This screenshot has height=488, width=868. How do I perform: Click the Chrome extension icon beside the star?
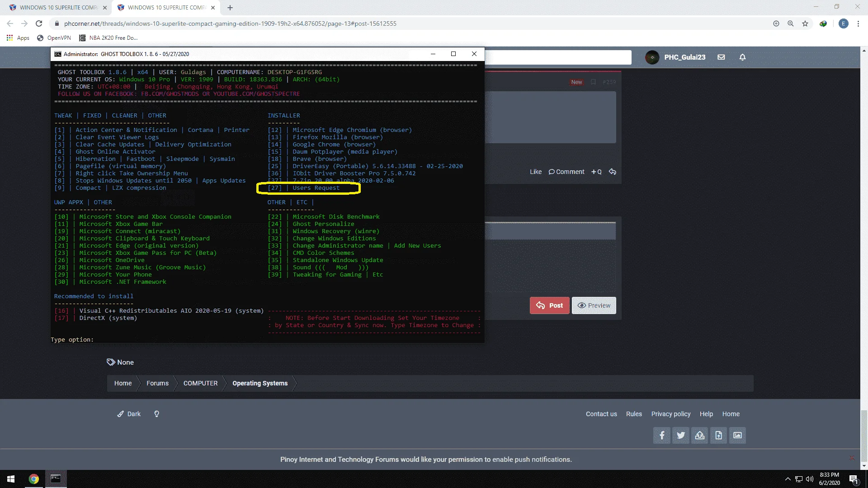pyautogui.click(x=823, y=23)
